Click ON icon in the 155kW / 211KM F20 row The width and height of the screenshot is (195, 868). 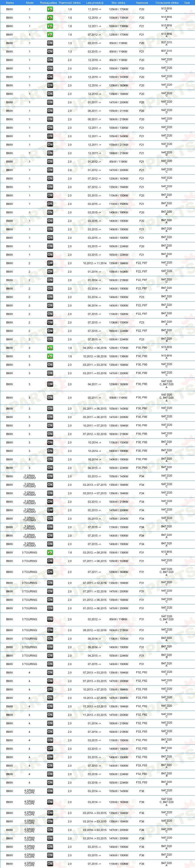pos(50,111)
